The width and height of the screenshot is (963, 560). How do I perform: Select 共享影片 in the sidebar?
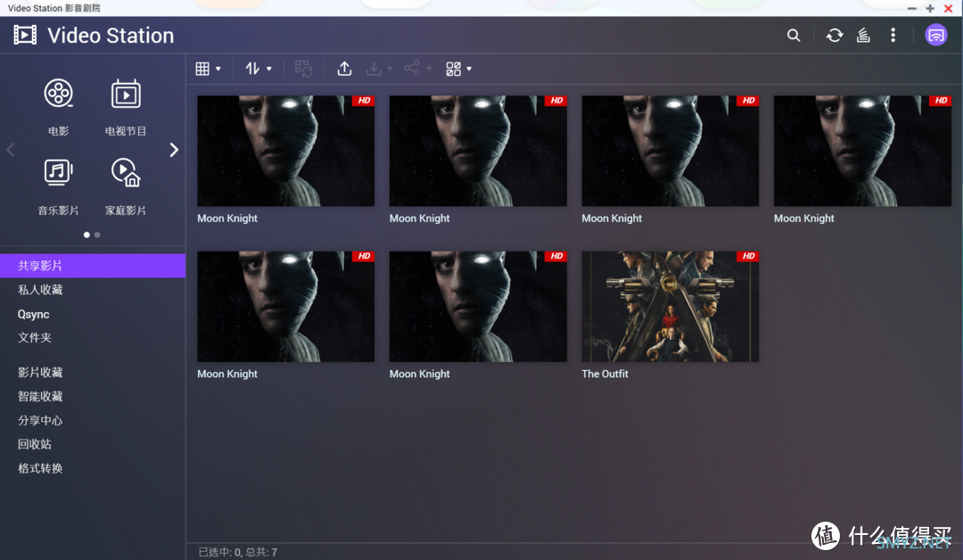click(93, 266)
